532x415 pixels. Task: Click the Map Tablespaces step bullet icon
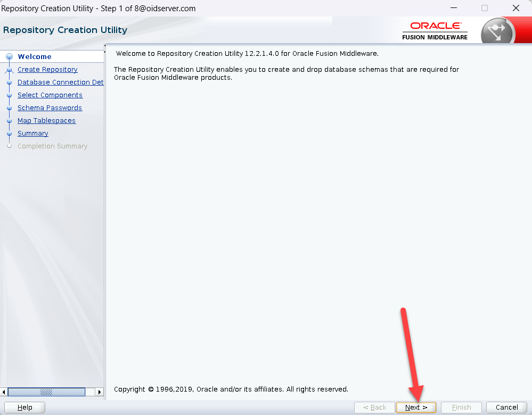[x=9, y=121]
